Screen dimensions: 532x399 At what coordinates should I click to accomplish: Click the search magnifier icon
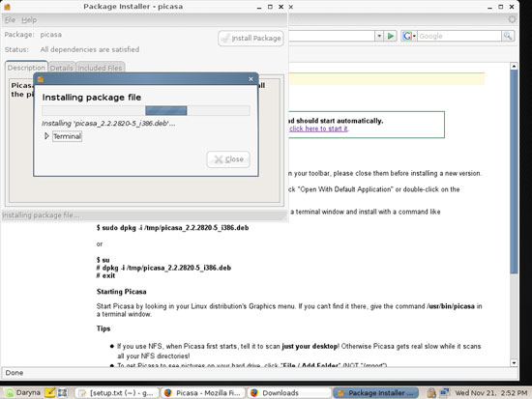(x=508, y=36)
